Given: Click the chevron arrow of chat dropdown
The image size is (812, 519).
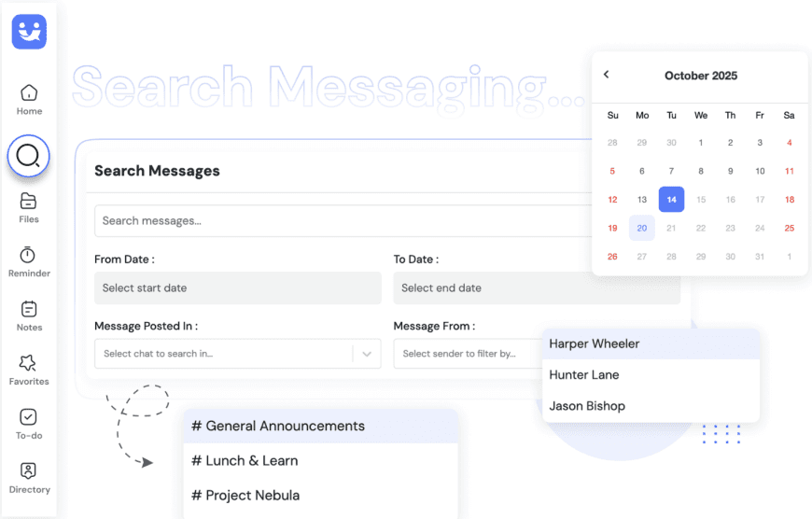Looking at the screenshot, I should point(367,354).
